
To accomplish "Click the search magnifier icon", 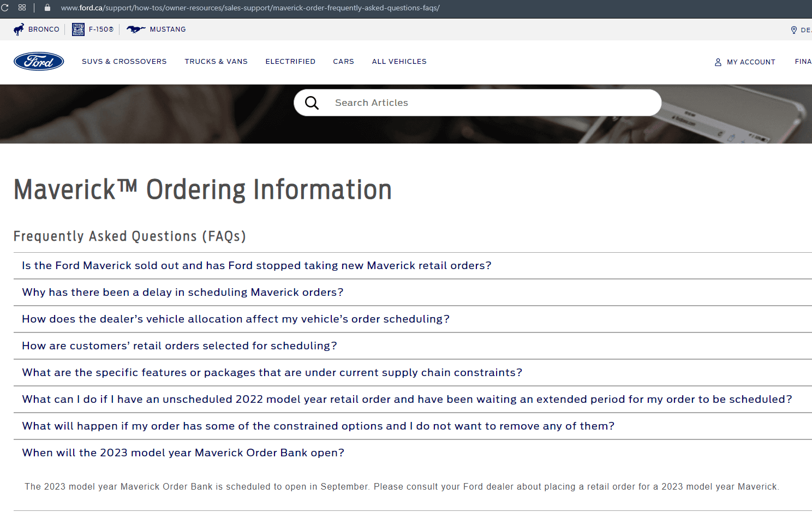I will click(312, 103).
